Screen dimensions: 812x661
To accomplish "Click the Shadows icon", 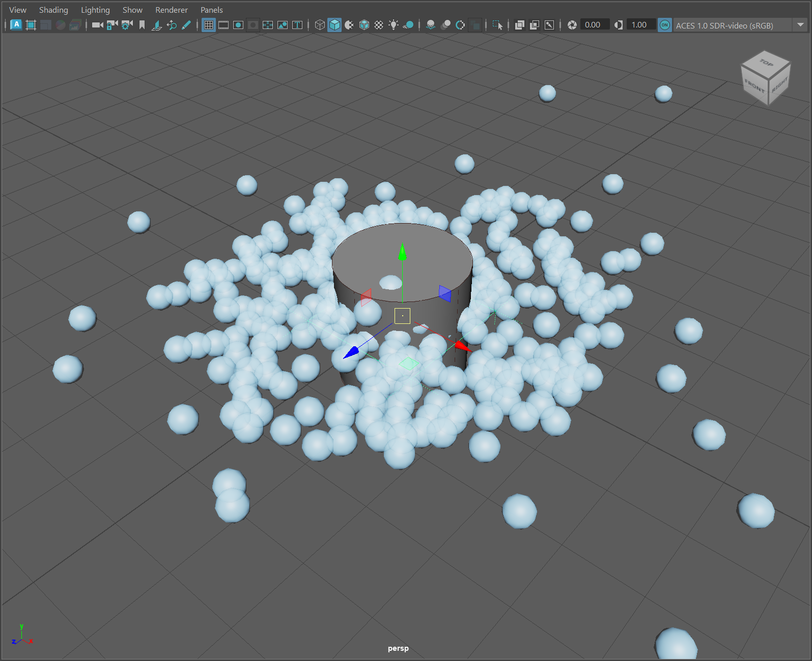I will pos(408,25).
